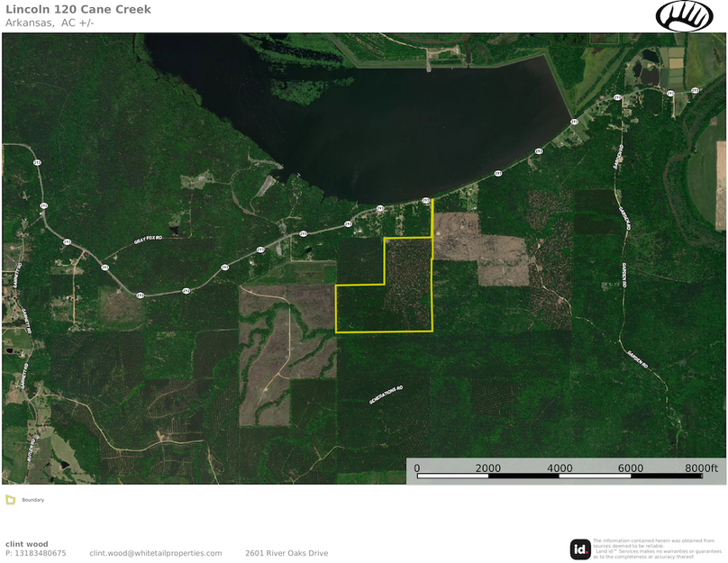Click the Lincoln 120 Cane Creek title
The width and height of the screenshot is (728, 563).
point(78,9)
